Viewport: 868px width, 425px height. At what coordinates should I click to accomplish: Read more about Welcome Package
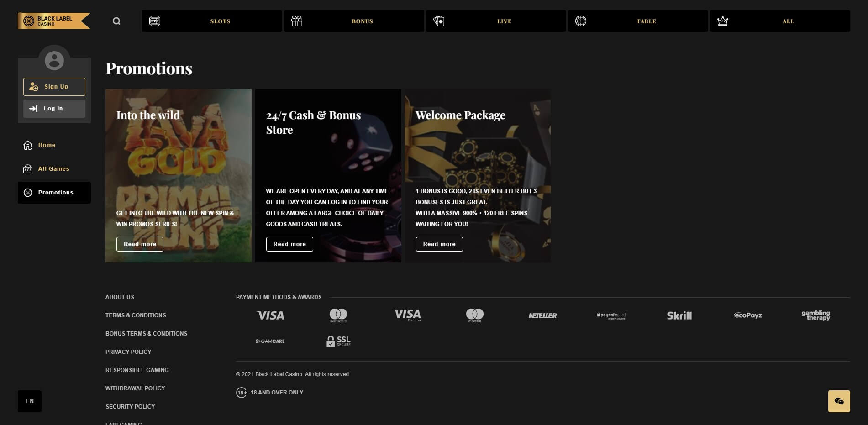coord(439,244)
